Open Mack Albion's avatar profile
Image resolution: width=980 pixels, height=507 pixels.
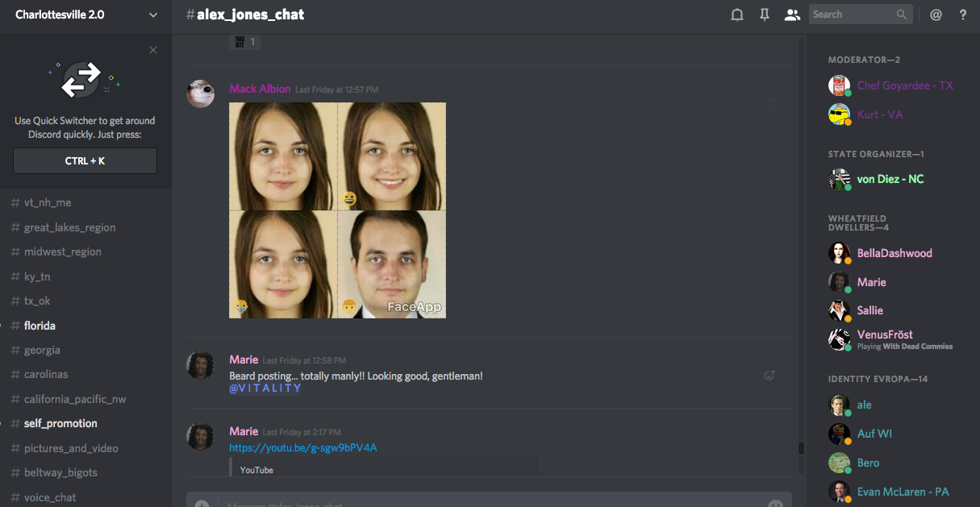pyautogui.click(x=200, y=94)
